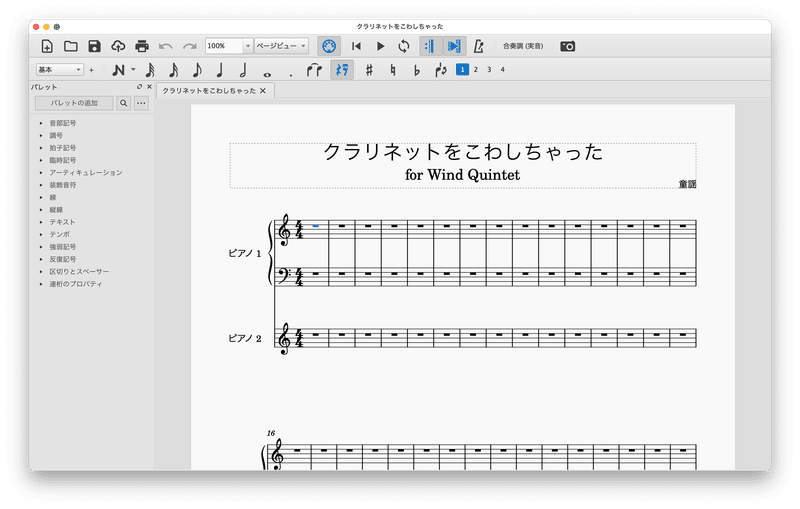Undo the last action
Viewport: 800px width, 509px height.
click(x=165, y=46)
